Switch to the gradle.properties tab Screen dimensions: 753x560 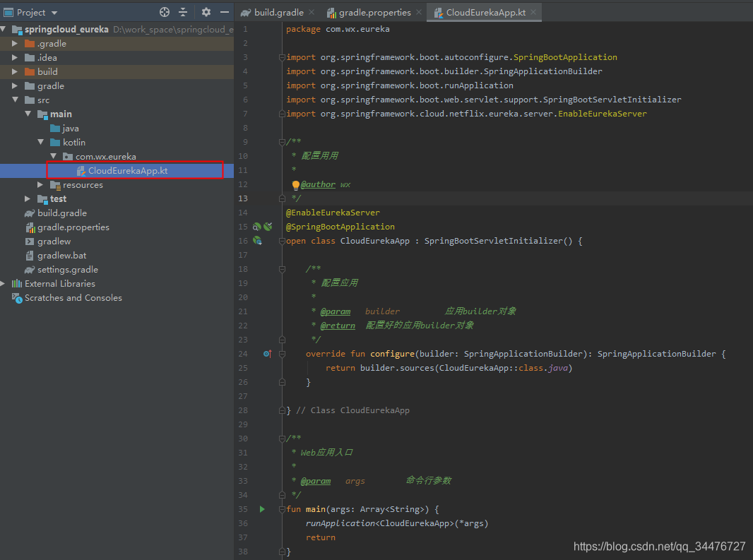(x=369, y=13)
